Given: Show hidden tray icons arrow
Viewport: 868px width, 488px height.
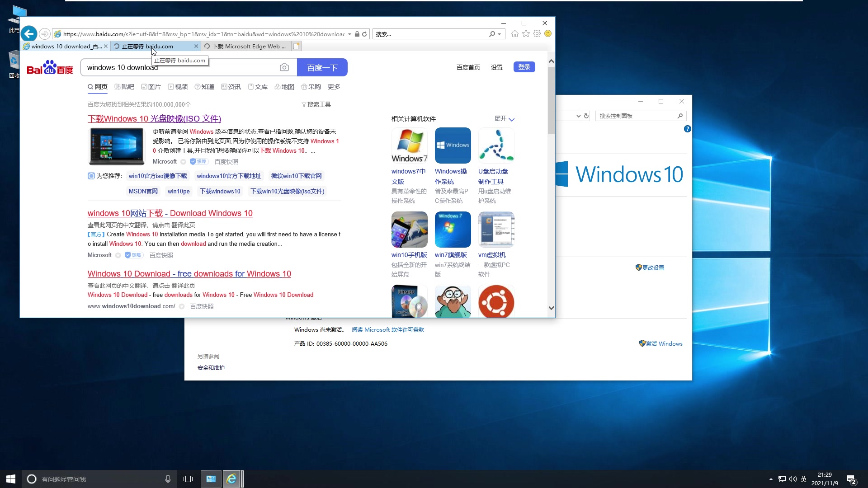Looking at the screenshot, I should 771,479.
